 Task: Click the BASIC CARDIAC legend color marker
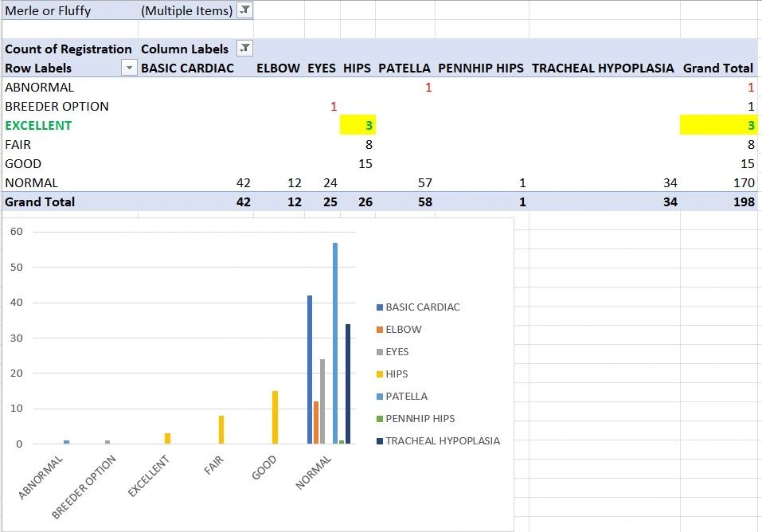380,307
